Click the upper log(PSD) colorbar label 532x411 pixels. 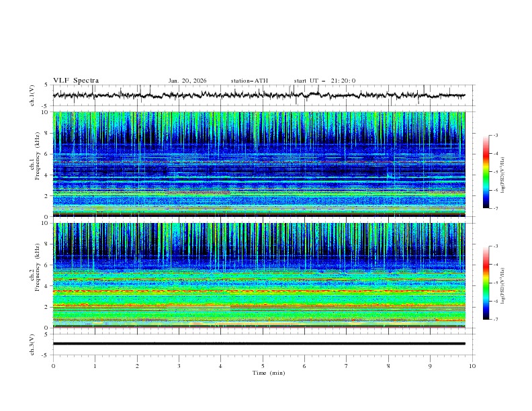pos(503,175)
